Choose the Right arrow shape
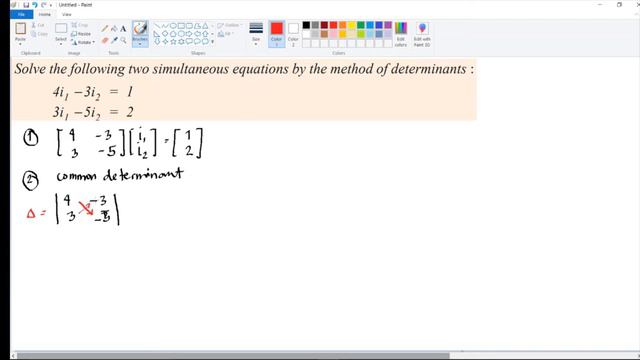The height and width of the screenshot is (360, 640). [x=189, y=33]
